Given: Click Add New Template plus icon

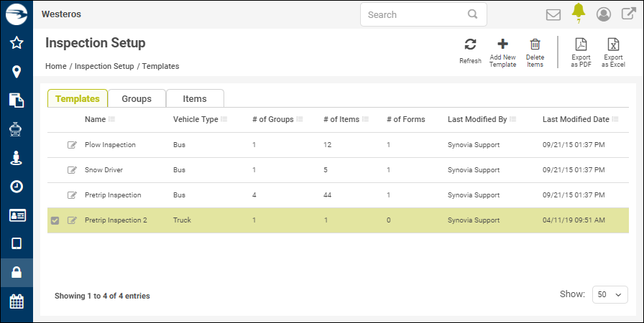Looking at the screenshot, I should coord(502,45).
